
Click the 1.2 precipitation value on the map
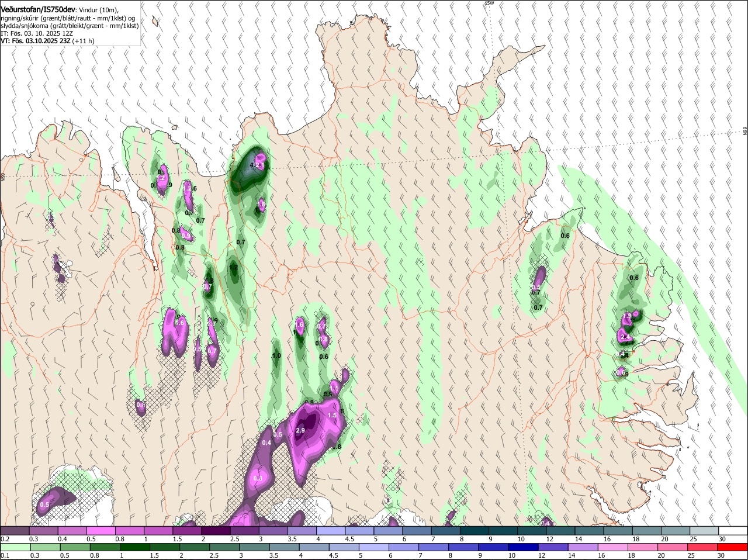234,267
